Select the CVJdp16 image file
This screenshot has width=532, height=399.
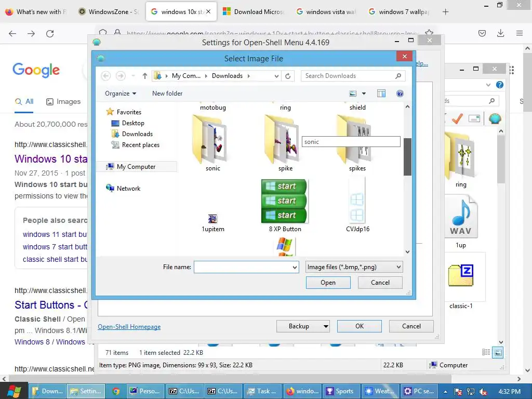click(x=357, y=206)
